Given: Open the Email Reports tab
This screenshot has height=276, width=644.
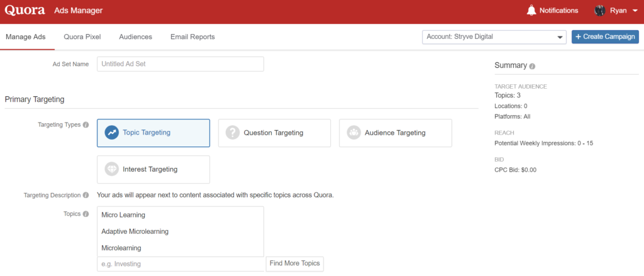Looking at the screenshot, I should pos(192,37).
